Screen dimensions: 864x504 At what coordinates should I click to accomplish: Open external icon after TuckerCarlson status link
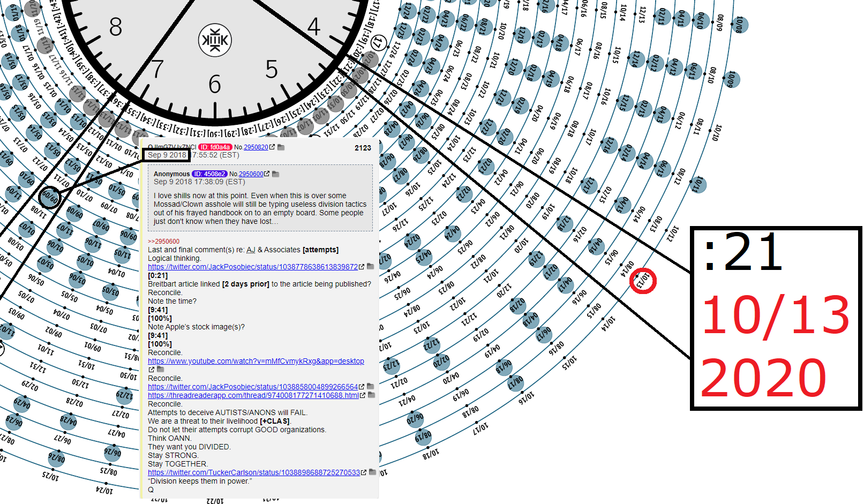tap(364, 472)
